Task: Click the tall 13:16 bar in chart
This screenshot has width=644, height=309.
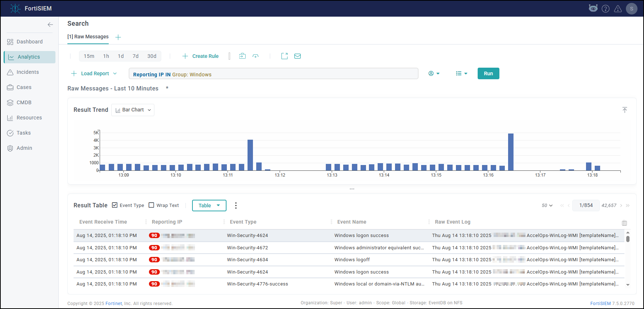Action: (511, 152)
